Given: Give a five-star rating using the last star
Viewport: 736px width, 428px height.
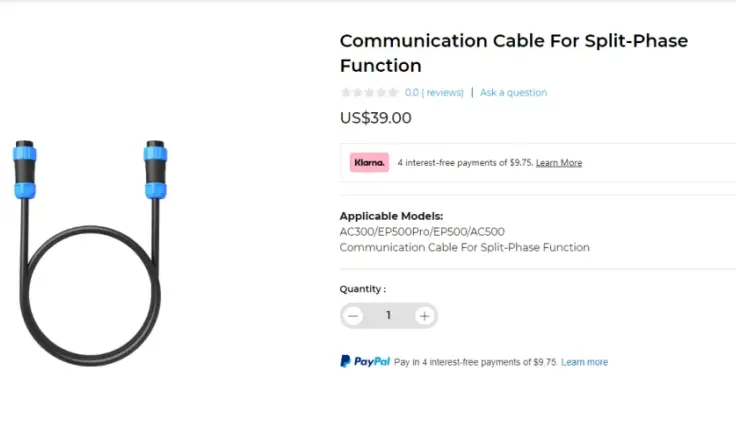Looking at the screenshot, I should tap(394, 93).
